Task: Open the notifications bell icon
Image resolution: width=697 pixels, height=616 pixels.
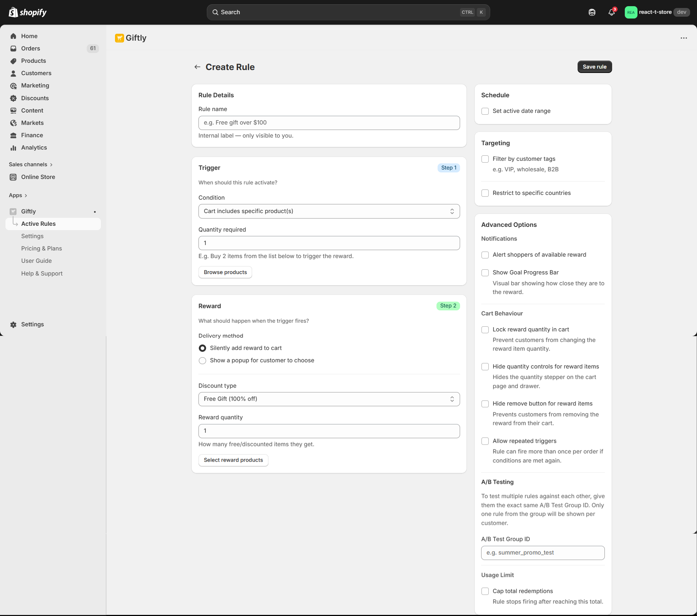Action: pos(611,12)
